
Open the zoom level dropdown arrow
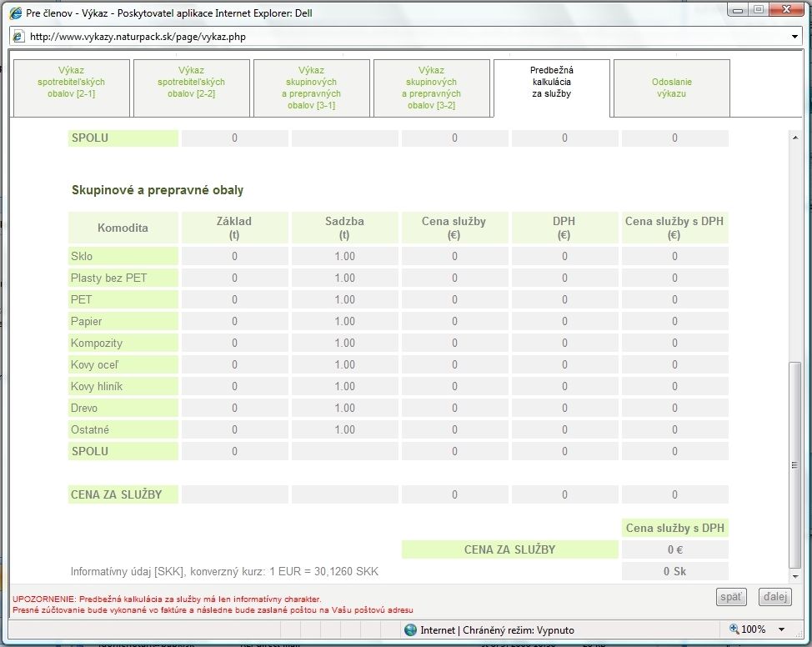pos(781,629)
